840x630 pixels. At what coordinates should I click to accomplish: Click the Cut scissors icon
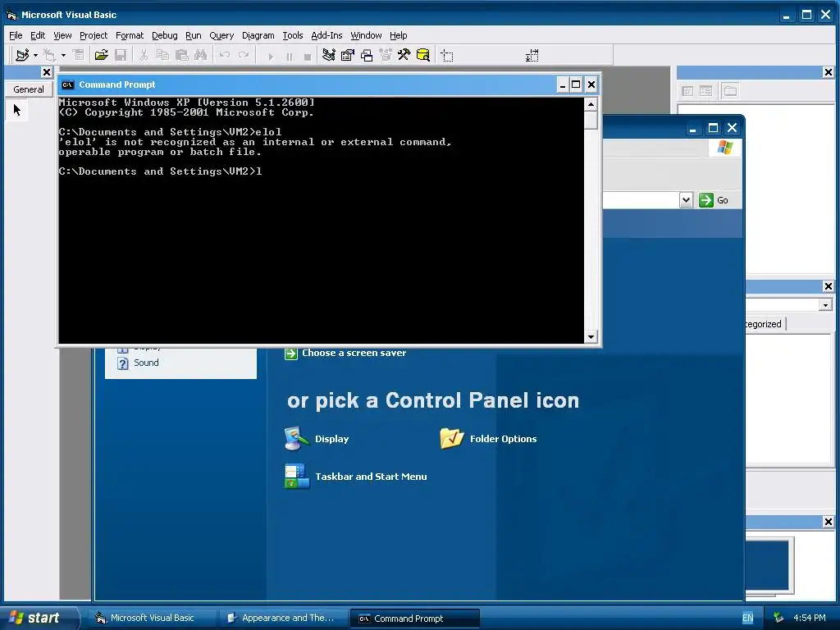[x=144, y=55]
